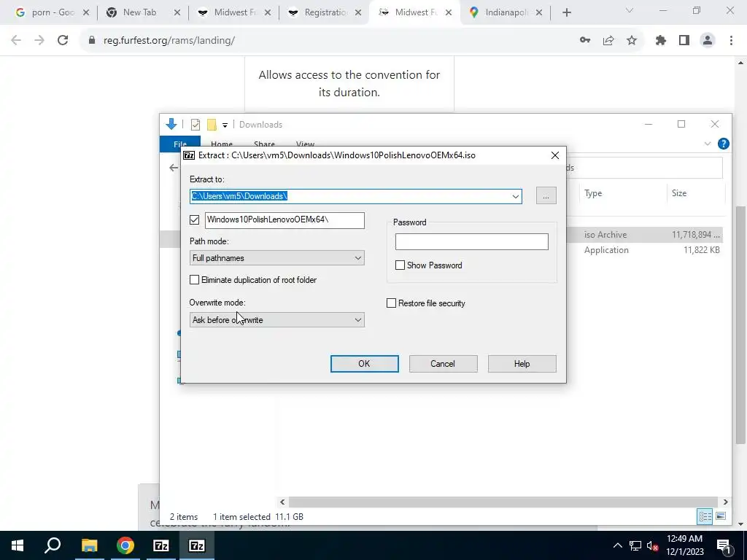The image size is (747, 560).
Task: Open the network icon in system tray
Action: click(x=635, y=545)
